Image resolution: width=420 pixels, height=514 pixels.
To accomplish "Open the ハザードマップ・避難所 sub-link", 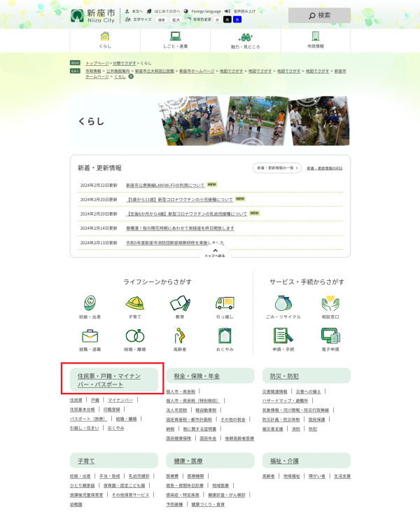I will [285, 401].
